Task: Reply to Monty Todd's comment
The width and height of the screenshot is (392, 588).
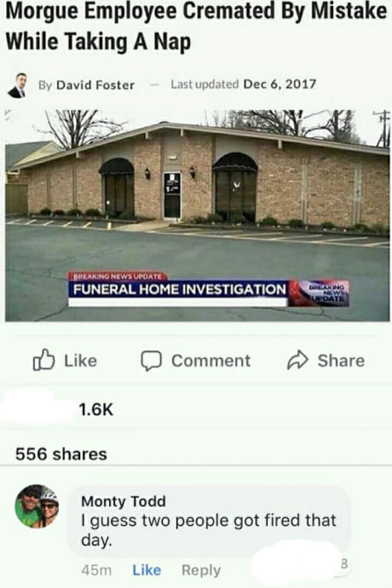Action: (201, 570)
